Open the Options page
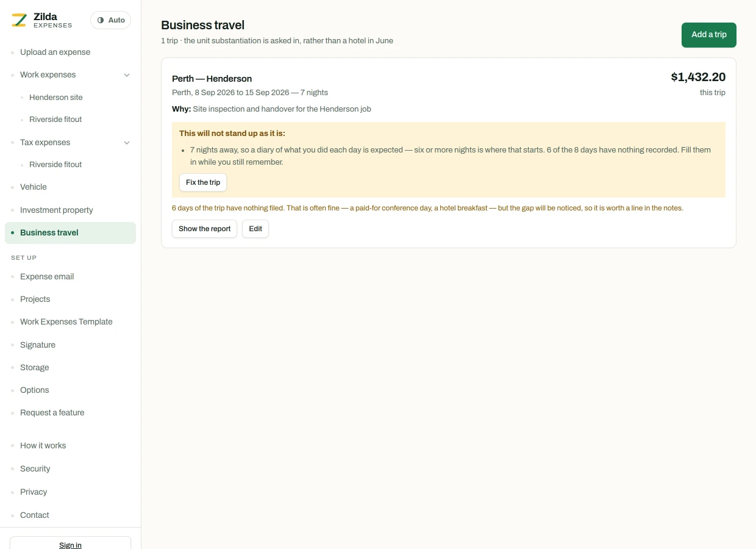The height and width of the screenshot is (549, 756). tap(35, 390)
